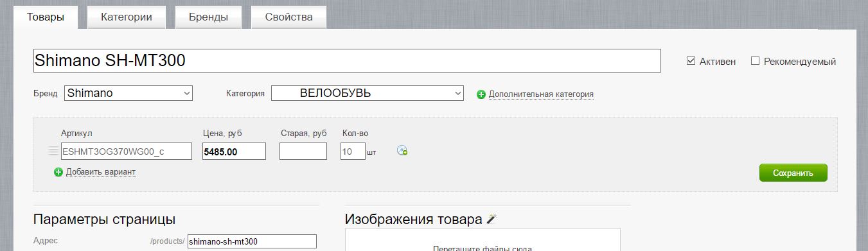
Task: Click the empty Старая, руб field
Action: click(303, 151)
